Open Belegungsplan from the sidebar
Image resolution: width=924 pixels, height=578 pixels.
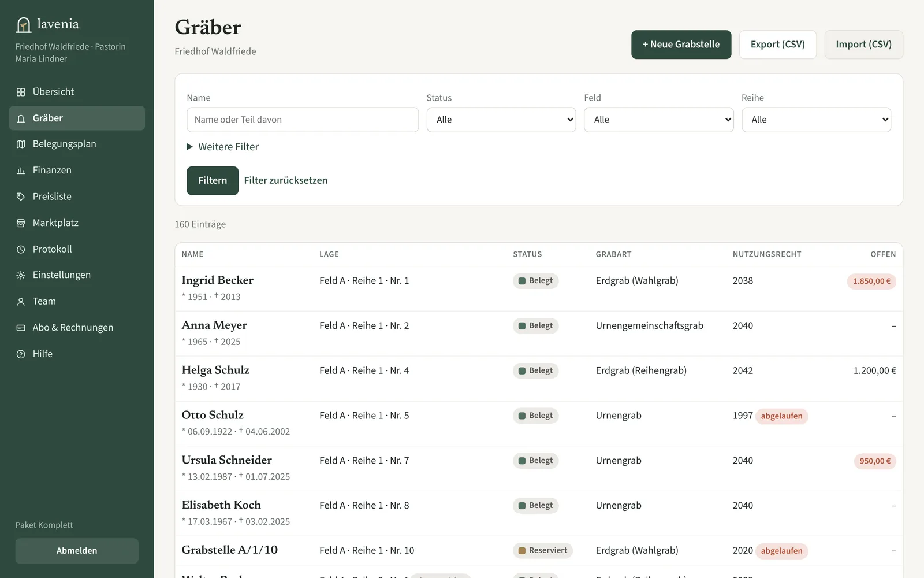77,144
